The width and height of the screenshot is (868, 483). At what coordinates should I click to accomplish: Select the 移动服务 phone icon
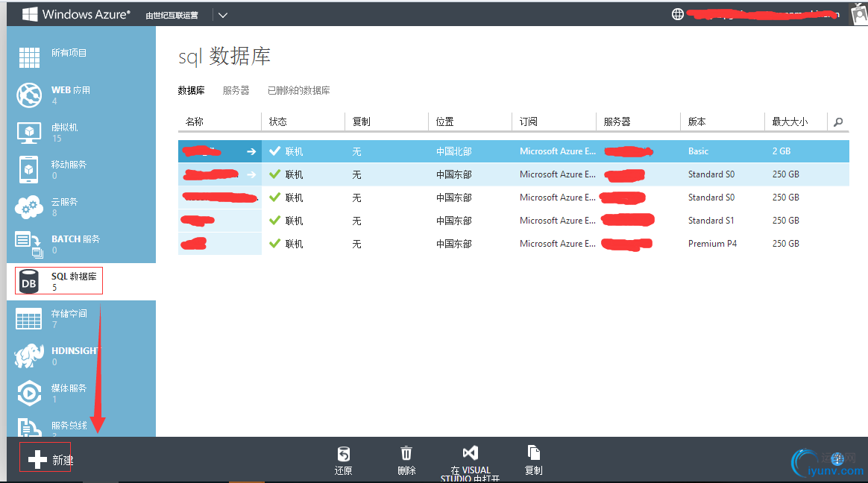pyautogui.click(x=29, y=169)
